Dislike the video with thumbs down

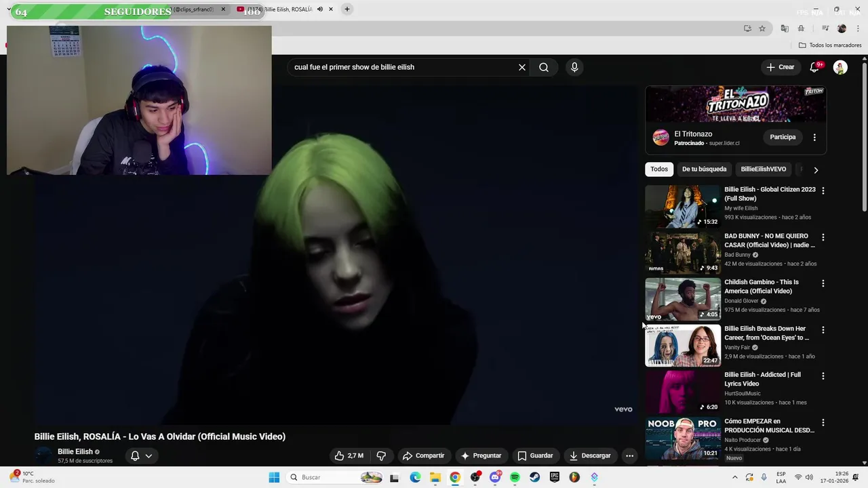point(381,455)
